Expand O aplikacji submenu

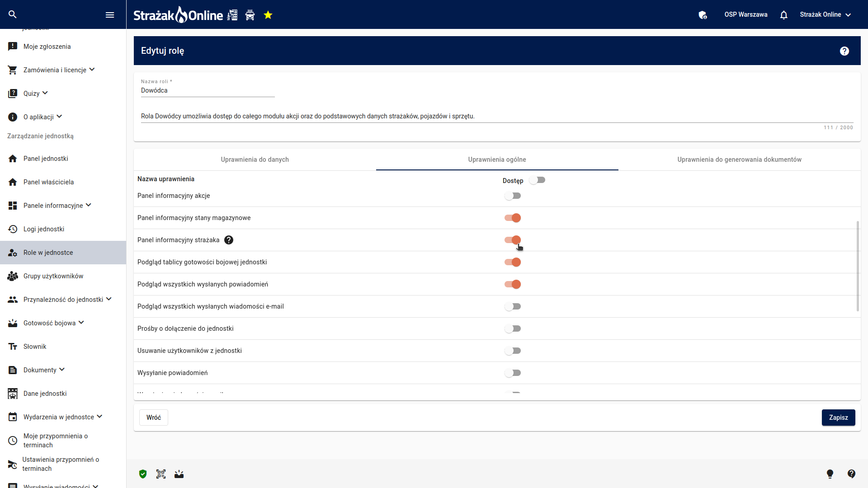click(x=59, y=117)
